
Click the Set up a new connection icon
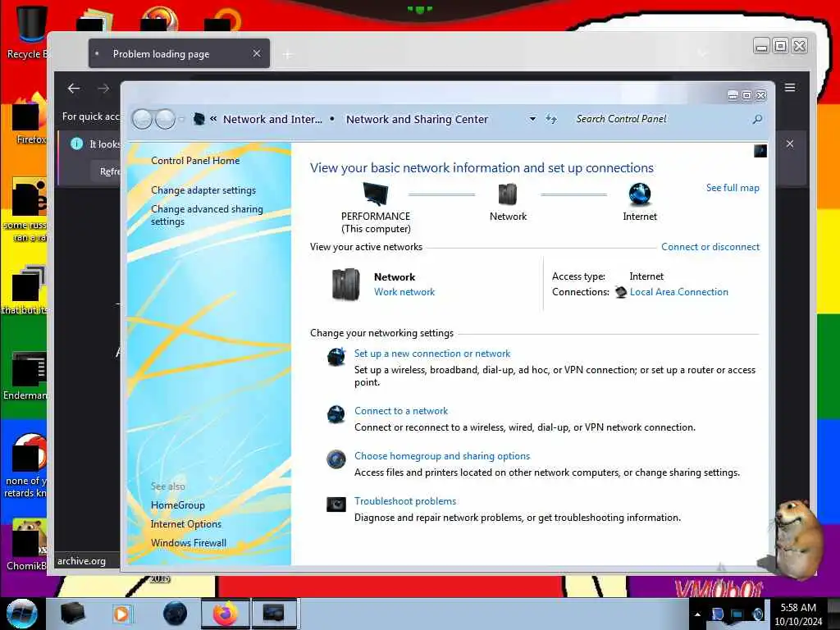336,356
